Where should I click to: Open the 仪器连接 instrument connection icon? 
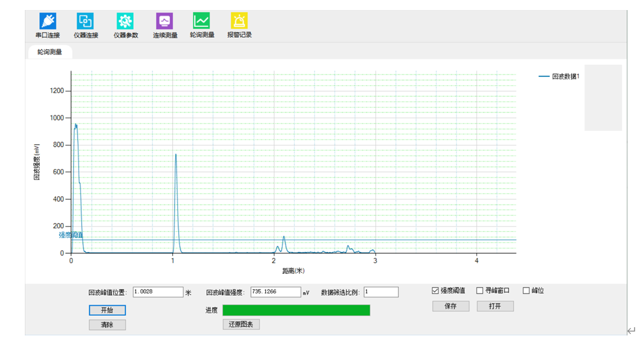coord(85,21)
